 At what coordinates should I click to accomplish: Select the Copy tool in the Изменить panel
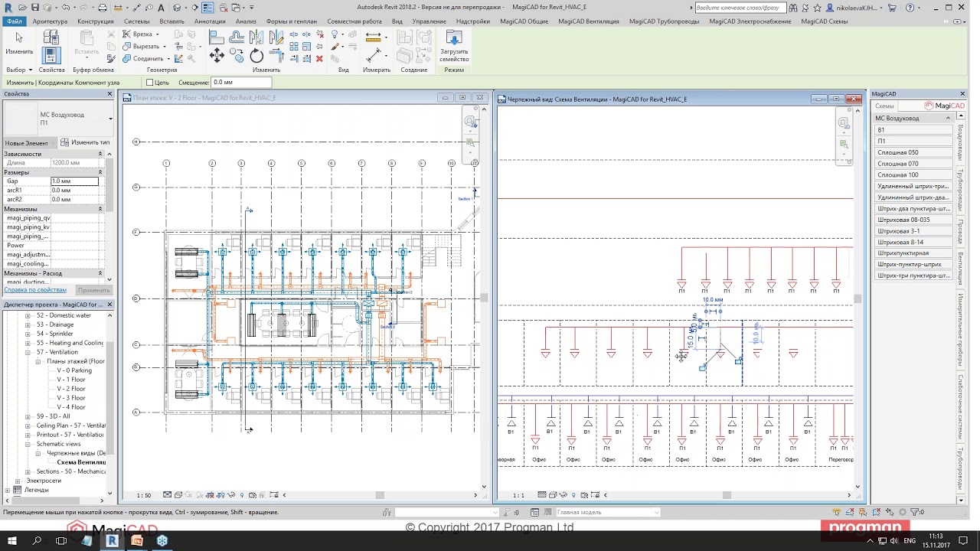coord(237,55)
